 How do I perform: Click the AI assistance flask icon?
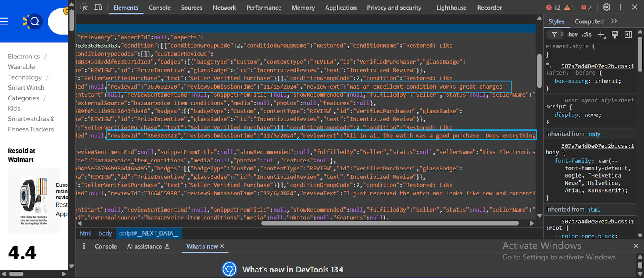167,246
